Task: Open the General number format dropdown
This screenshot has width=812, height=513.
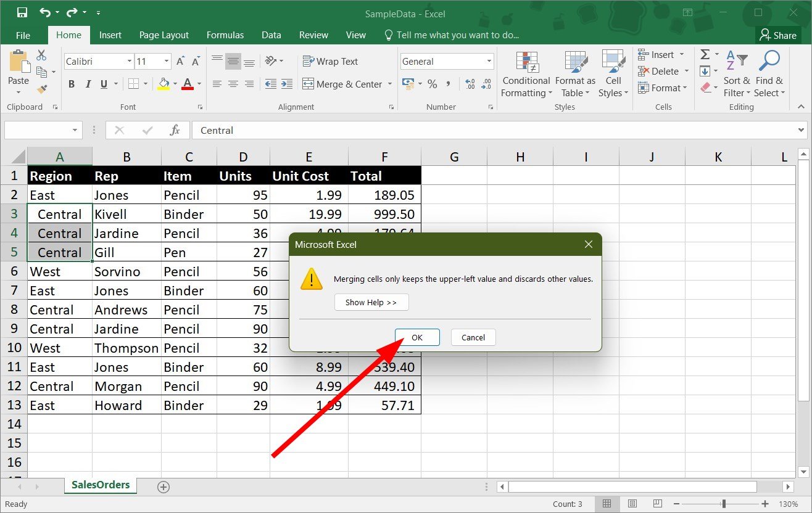Action: pos(489,61)
